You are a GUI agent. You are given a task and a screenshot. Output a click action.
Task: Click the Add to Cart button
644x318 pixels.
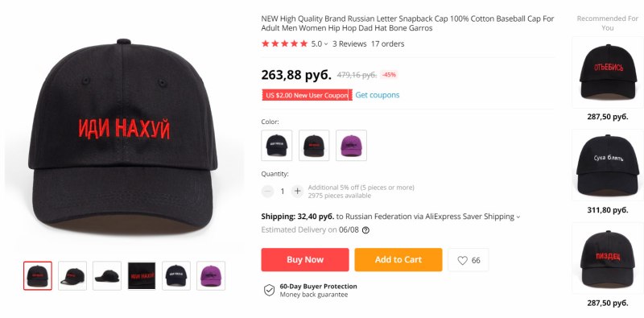pos(398,260)
